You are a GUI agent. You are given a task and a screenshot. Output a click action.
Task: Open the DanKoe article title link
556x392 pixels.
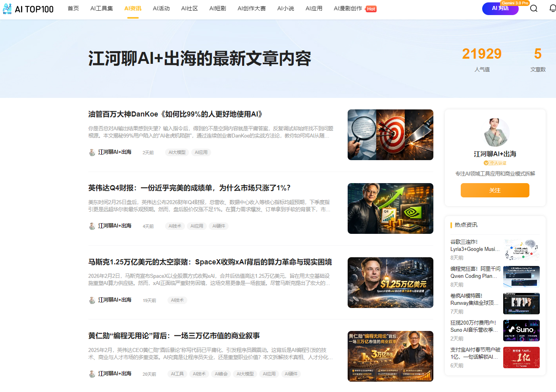tap(175, 115)
